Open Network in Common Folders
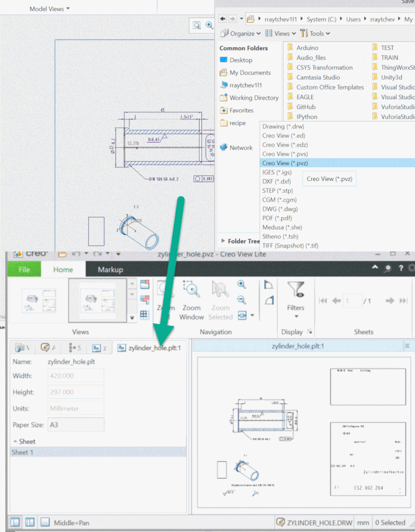415x532 pixels. tap(236, 148)
